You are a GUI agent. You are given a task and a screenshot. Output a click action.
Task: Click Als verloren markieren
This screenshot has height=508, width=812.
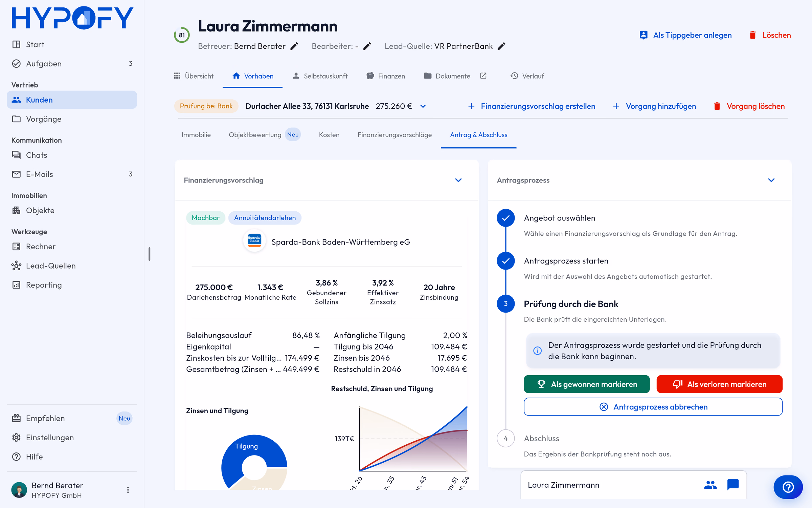tap(719, 384)
